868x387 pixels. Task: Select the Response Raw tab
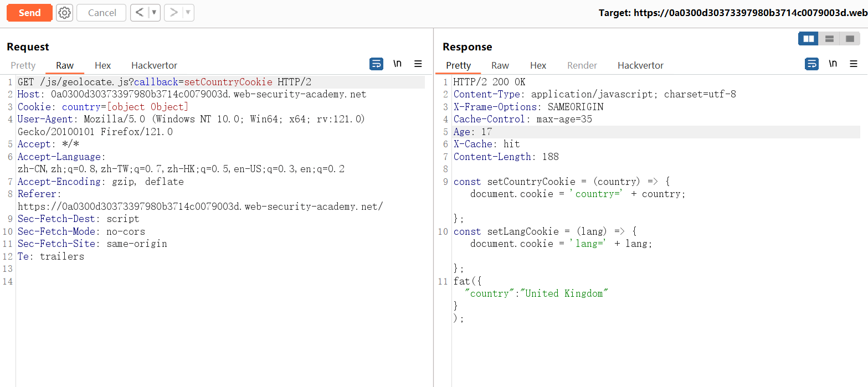500,65
